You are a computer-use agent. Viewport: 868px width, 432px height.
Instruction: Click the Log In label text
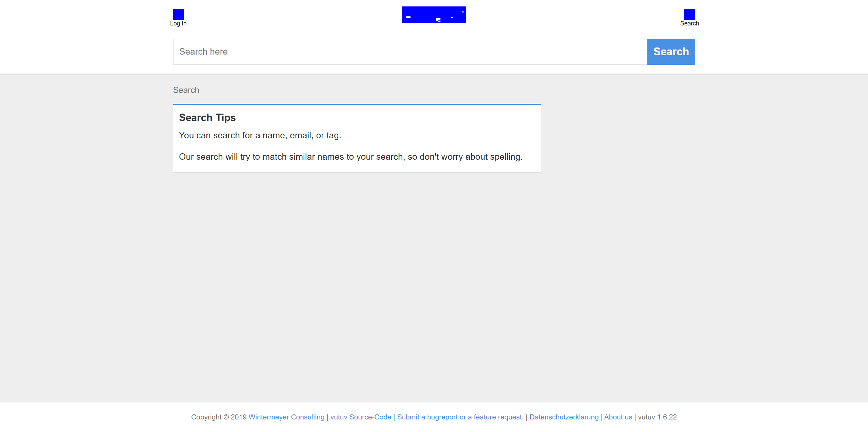tap(178, 23)
